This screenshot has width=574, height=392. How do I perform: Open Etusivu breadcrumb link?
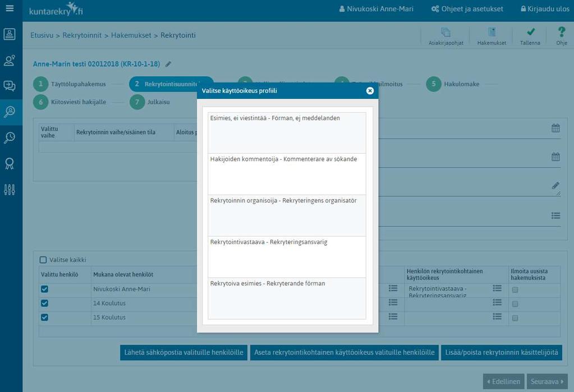(x=42, y=35)
